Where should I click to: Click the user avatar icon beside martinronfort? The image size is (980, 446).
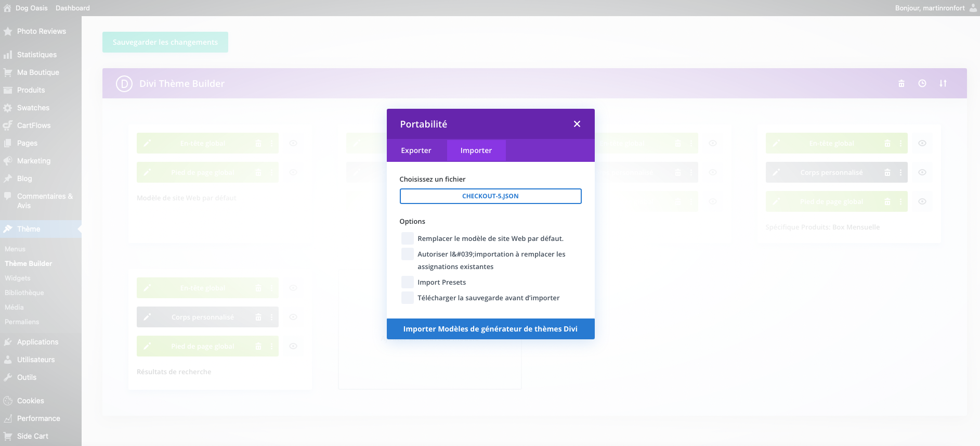[x=973, y=8]
